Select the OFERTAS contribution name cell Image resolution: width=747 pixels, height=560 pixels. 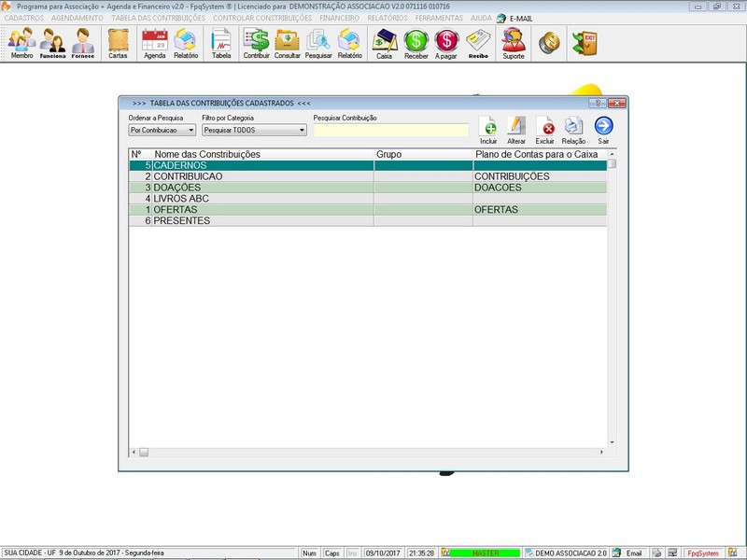tap(263, 209)
